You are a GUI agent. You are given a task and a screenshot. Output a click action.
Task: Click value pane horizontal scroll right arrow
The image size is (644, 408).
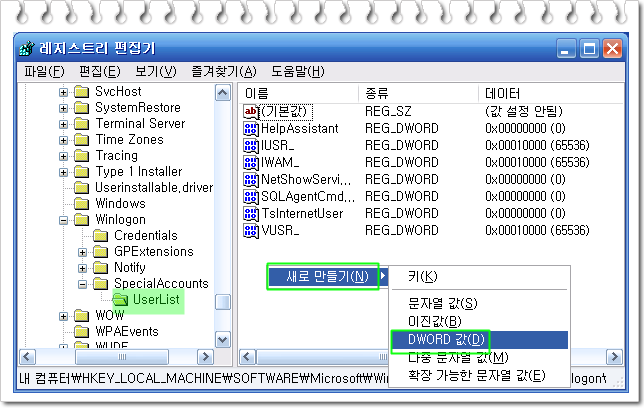[x=614, y=357]
